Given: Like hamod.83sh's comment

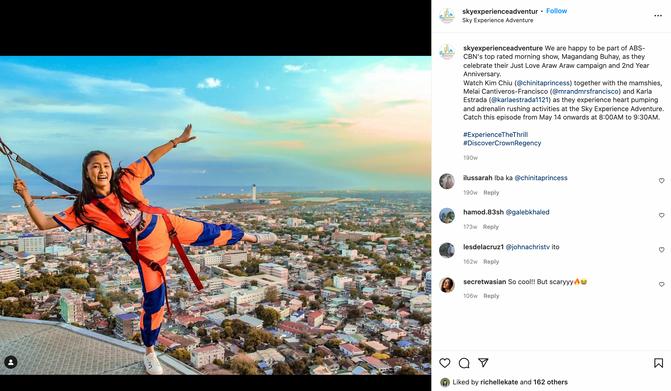Looking at the screenshot, I should point(661,215).
